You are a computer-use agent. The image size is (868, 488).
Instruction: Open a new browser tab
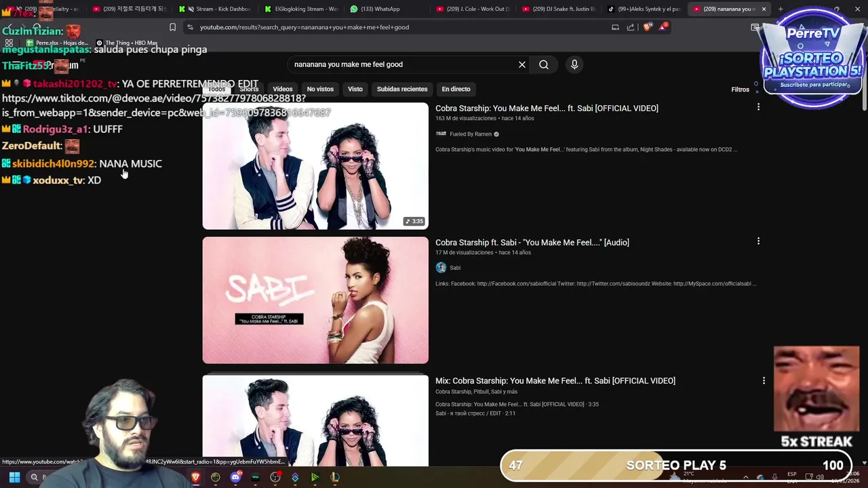pos(781,9)
